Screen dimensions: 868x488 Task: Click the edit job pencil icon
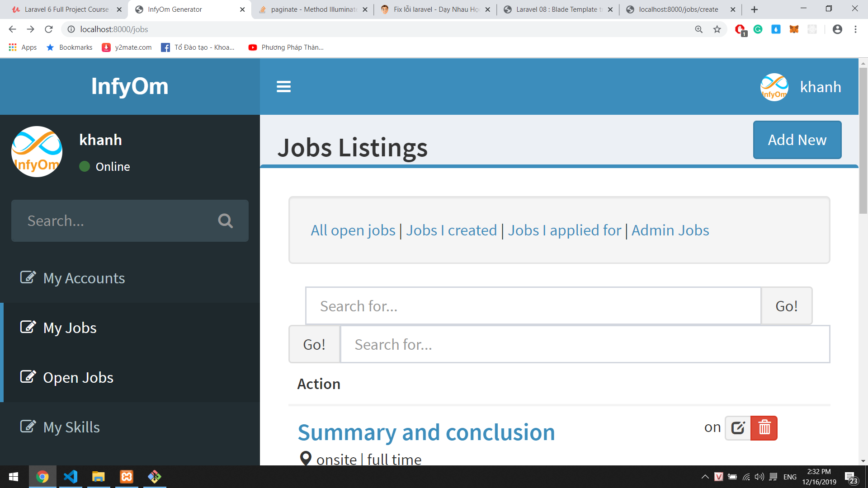pos(738,427)
